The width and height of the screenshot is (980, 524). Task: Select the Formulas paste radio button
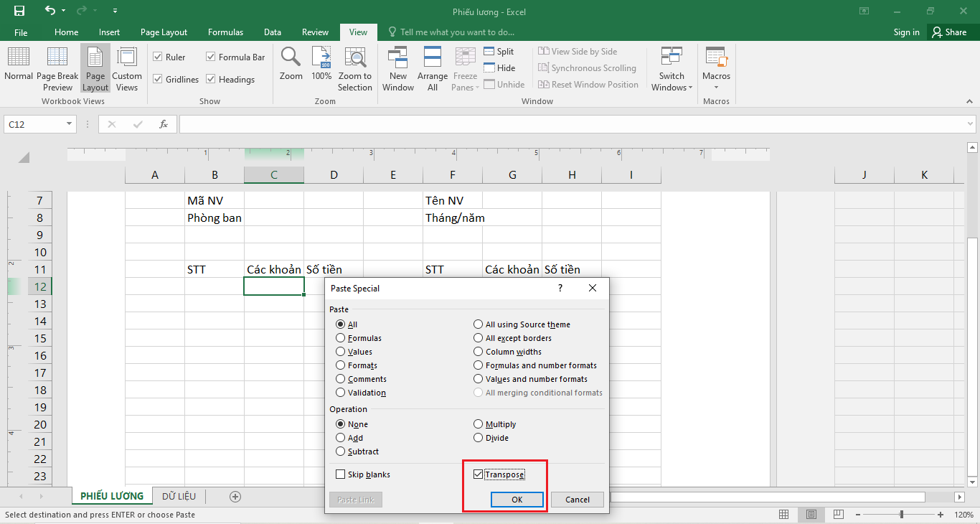click(341, 338)
